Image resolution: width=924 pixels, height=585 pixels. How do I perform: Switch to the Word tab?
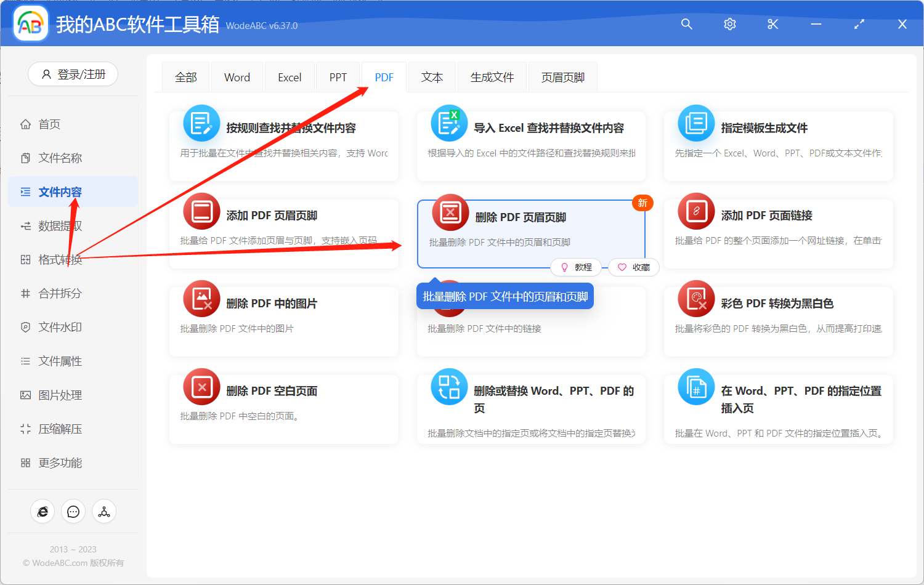237,78
